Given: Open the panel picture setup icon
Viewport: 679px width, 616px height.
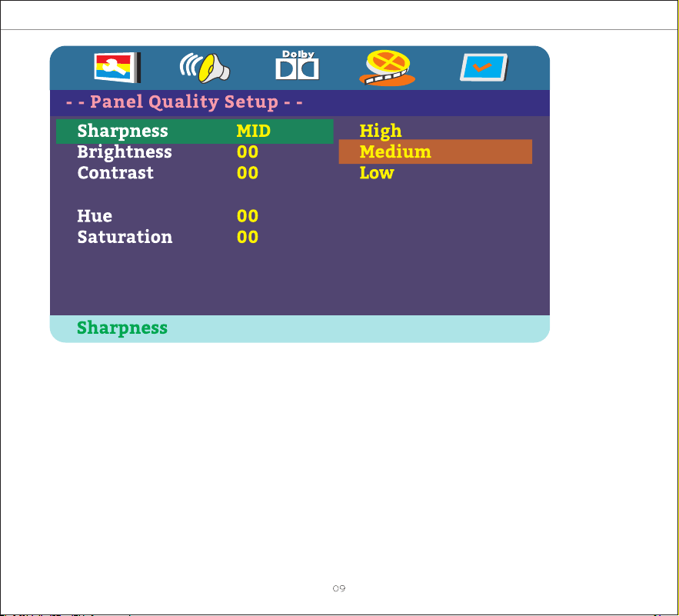Looking at the screenshot, I should pos(118,67).
